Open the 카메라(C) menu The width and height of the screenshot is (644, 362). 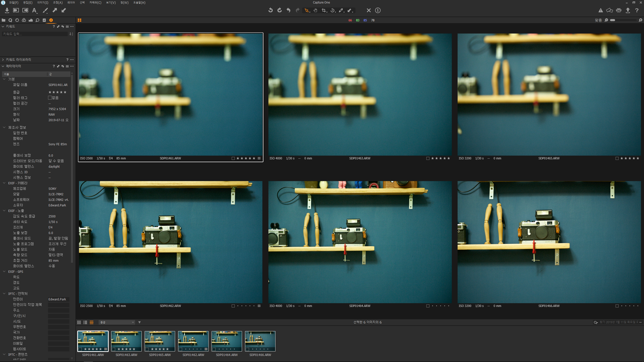(x=95, y=3)
